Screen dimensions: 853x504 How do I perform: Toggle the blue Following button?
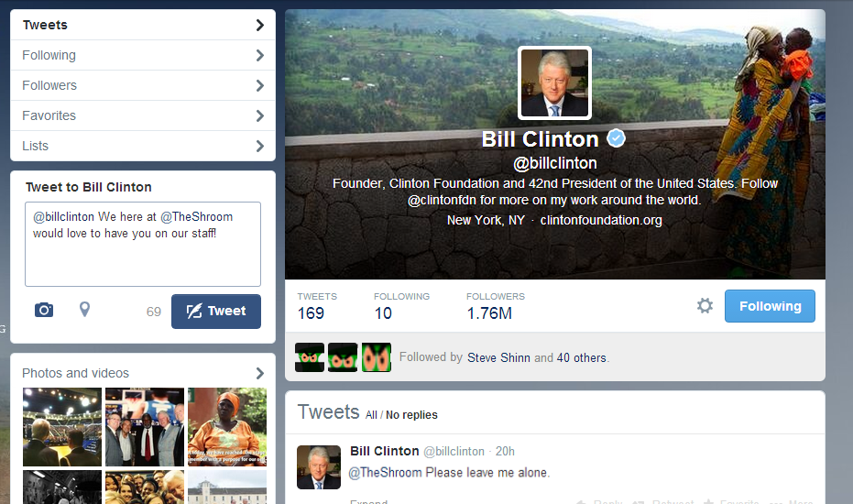pos(770,306)
